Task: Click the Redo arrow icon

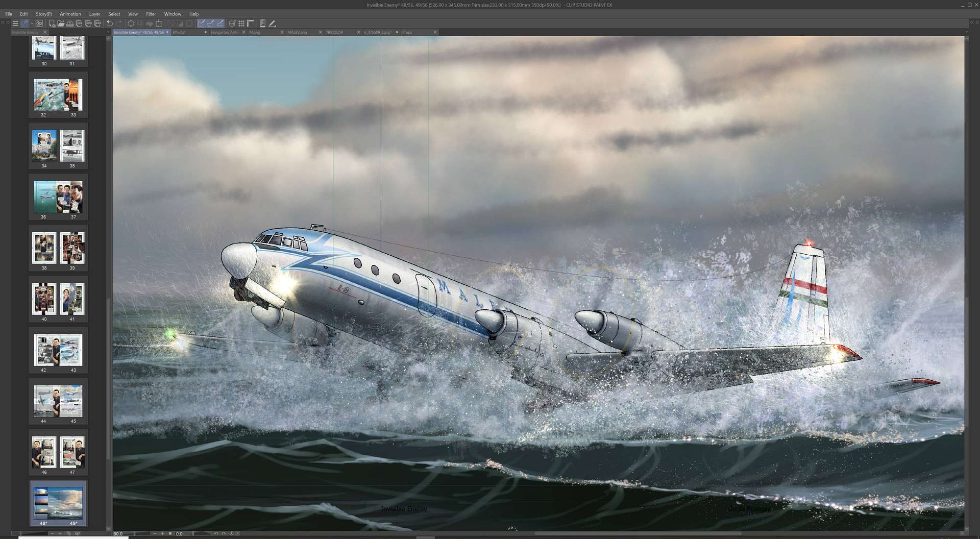Action: [x=119, y=23]
